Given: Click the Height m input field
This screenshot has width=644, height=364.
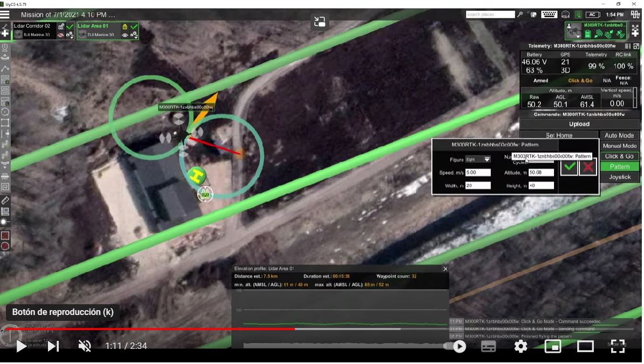Looking at the screenshot, I should pos(541,186).
